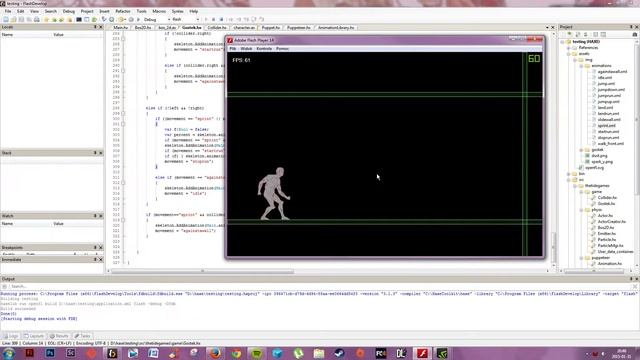Switch to the Layouts bottom tab
The image size is (640, 360).
pyautogui.click(x=33, y=336)
